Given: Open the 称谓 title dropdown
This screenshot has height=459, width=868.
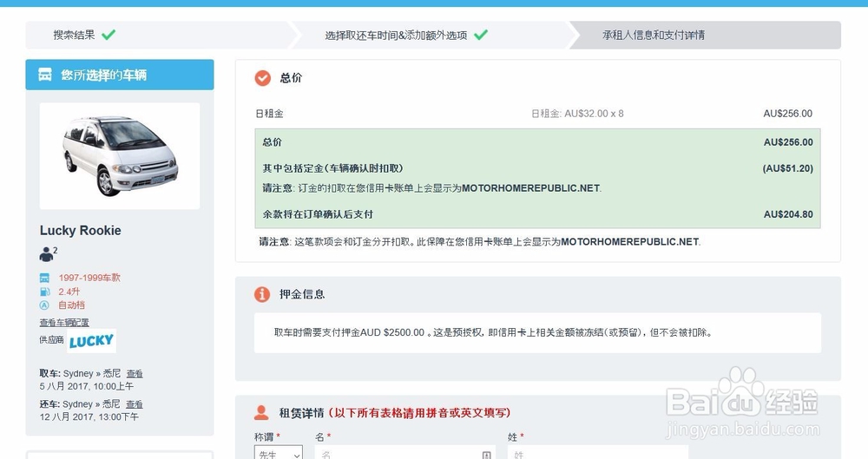Looking at the screenshot, I should (x=279, y=453).
